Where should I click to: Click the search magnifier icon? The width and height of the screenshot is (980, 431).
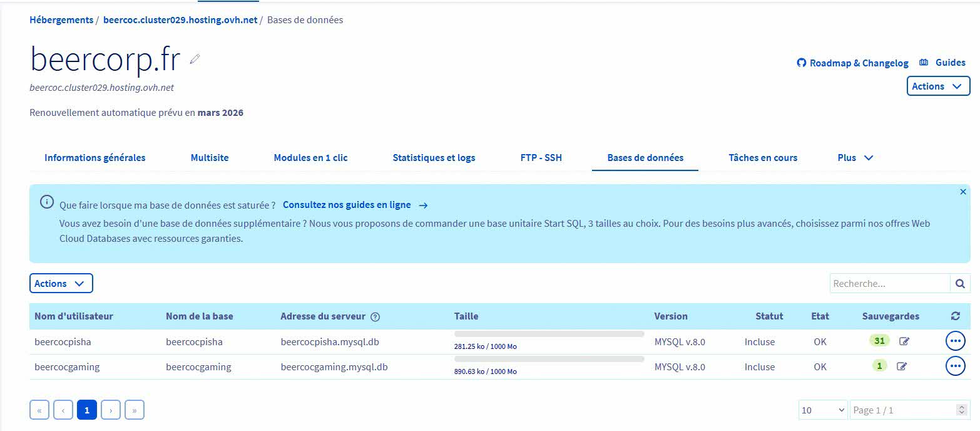click(x=960, y=284)
